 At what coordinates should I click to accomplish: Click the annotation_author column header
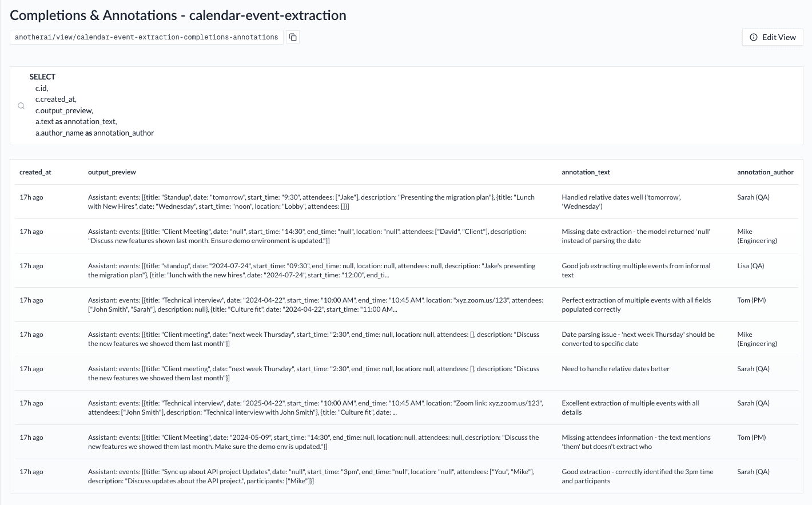pos(765,172)
